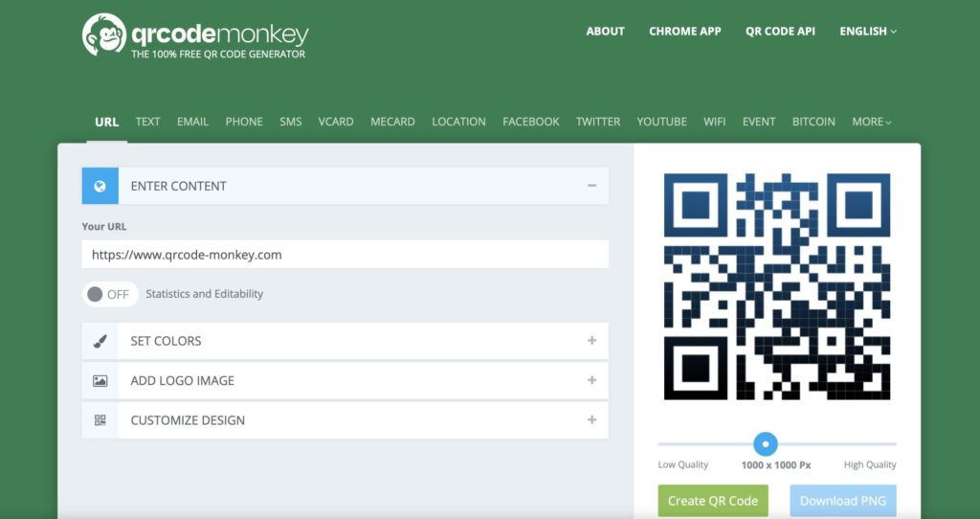The image size is (980, 519).
Task: Open the SMS tab
Action: 291,122
